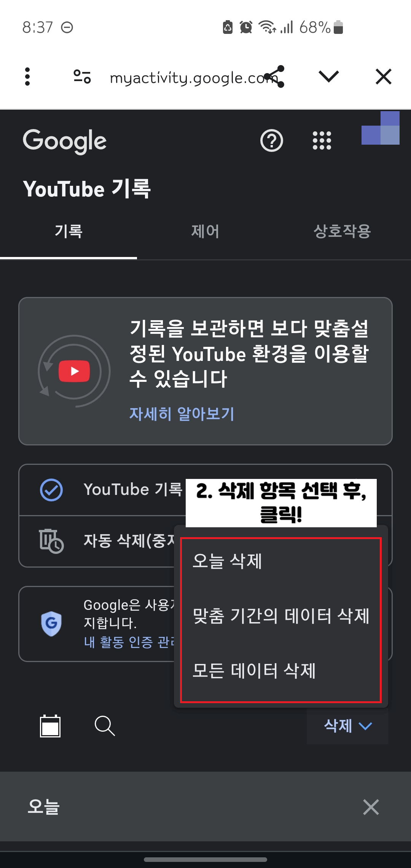Open the Google account profile avatar

[381, 128]
